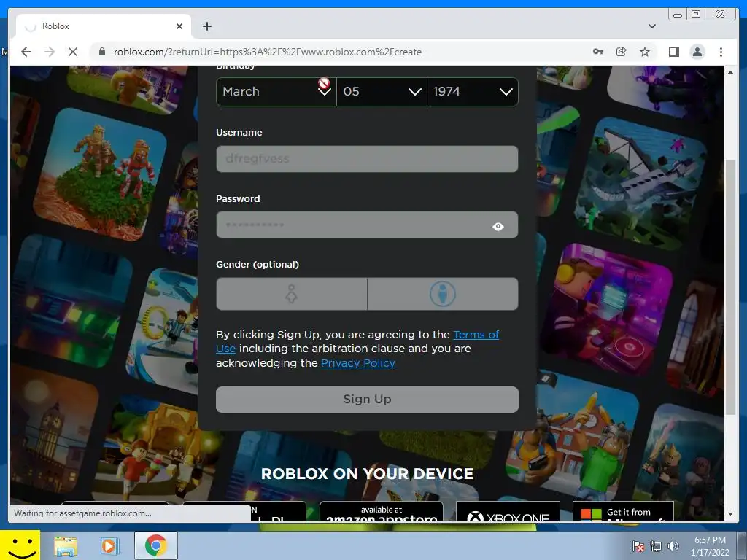Click the Microsoft Get it from badge
The image size is (747, 560).
pyautogui.click(x=623, y=511)
